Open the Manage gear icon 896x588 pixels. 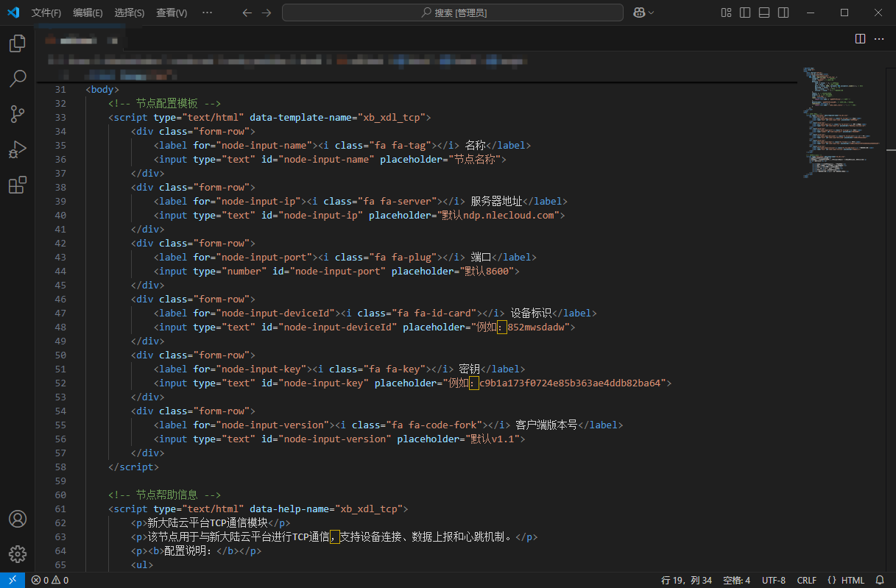click(17, 554)
